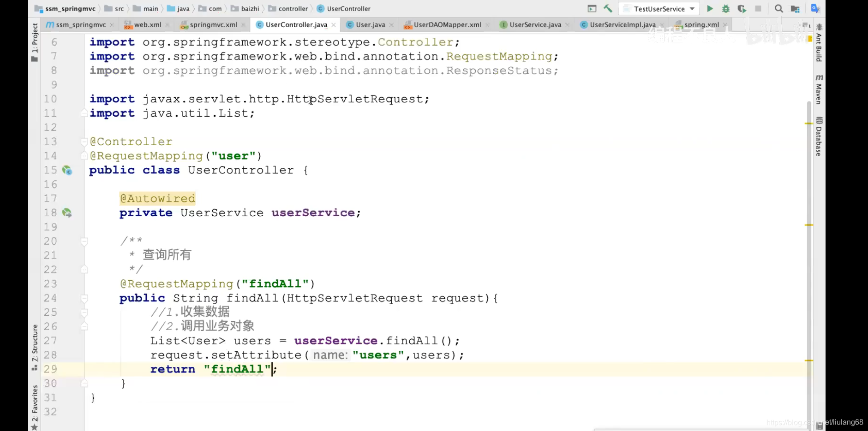Close the UserController.java tab
The width and height of the screenshot is (868, 431).
pyautogui.click(x=334, y=25)
